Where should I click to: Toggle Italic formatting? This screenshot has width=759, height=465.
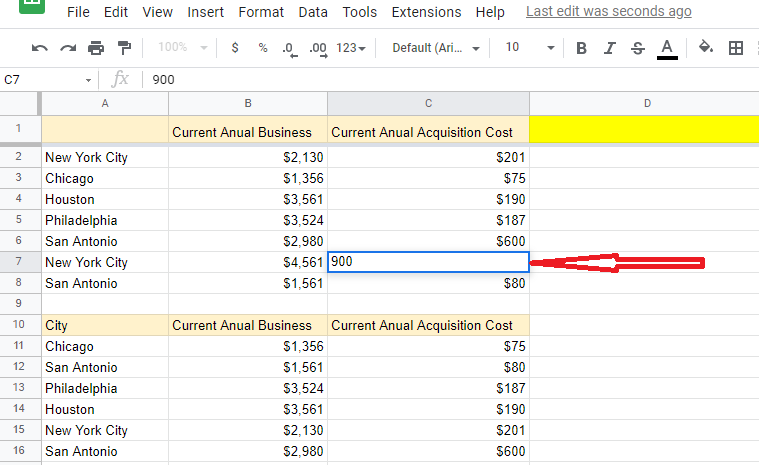pos(610,48)
